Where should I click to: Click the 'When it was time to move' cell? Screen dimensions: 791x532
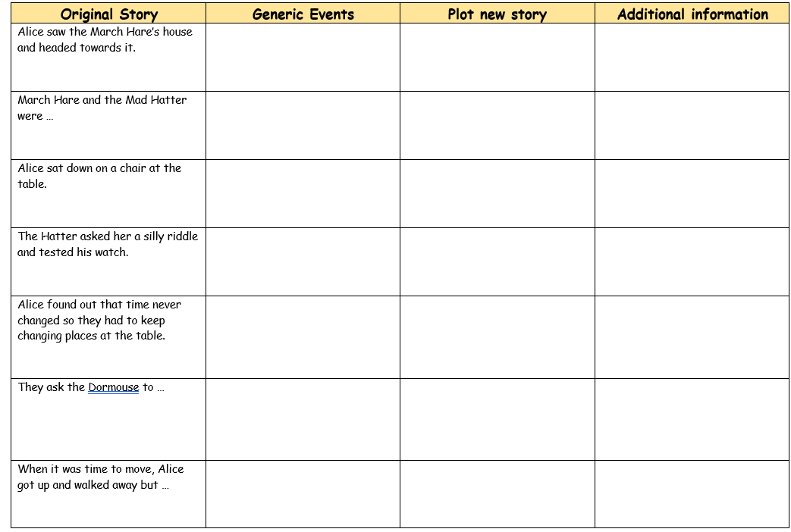(108, 494)
